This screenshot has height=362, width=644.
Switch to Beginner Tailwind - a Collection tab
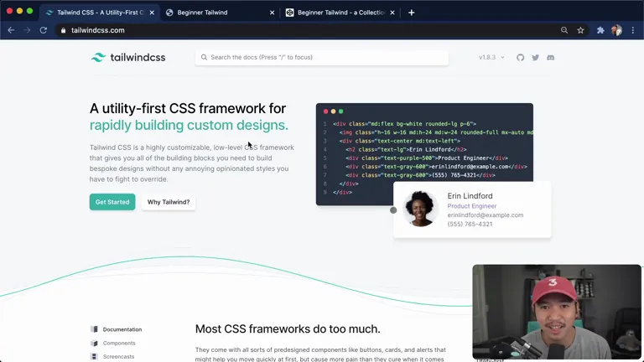click(x=341, y=13)
